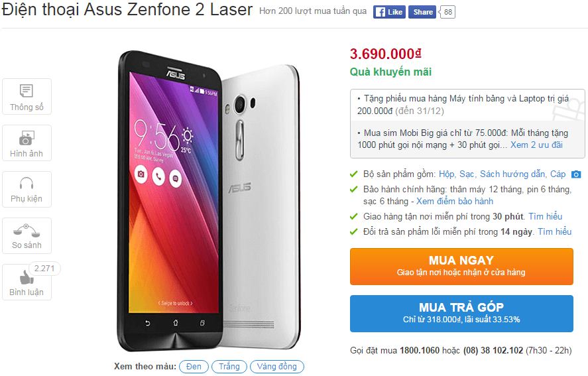This screenshot has width=588, height=376.
Task: Select the Vàng đồng color option
Action: click(276, 367)
